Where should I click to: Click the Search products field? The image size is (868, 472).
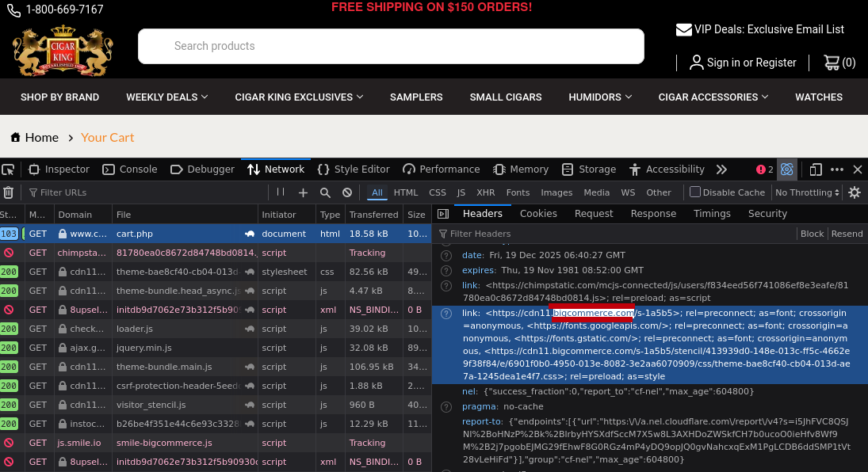[391, 46]
